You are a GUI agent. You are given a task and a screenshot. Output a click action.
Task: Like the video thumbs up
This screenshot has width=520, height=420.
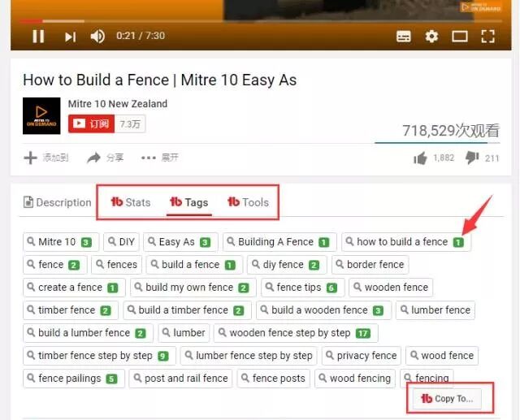click(x=420, y=158)
